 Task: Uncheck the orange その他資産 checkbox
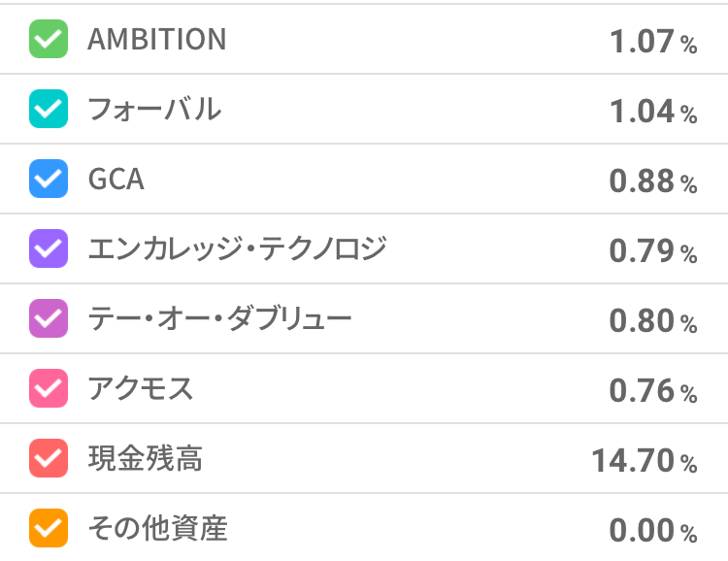(49, 529)
